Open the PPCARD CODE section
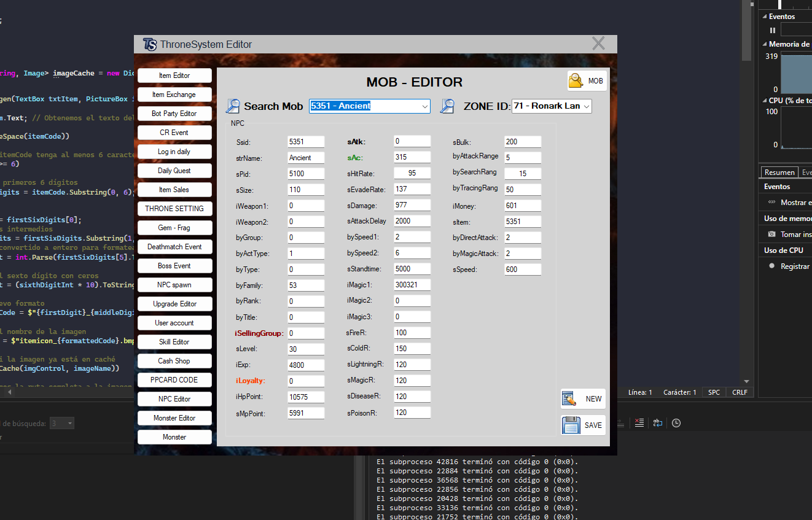Screen dimensions: 812x520 174,380
